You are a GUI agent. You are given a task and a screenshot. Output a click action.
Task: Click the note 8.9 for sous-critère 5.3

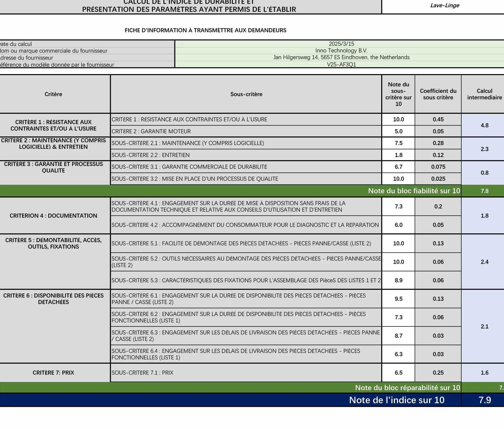[x=398, y=280]
